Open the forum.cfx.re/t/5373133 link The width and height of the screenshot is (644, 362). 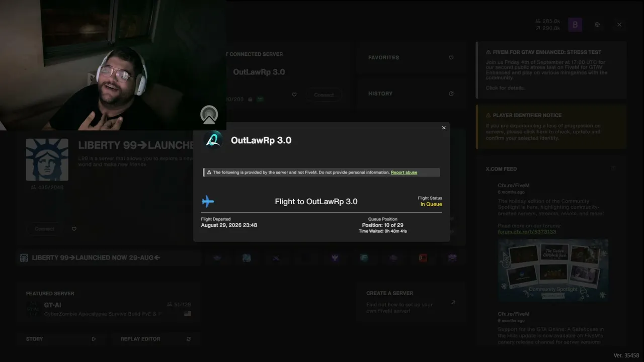tap(527, 232)
